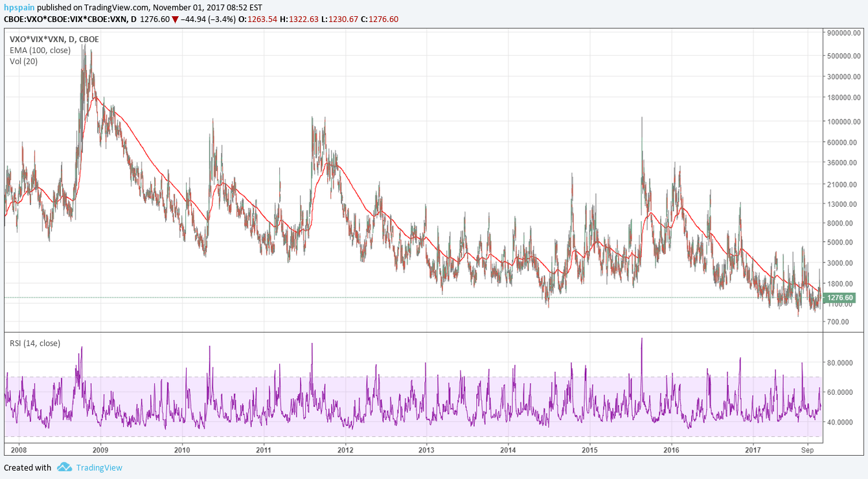Click the 8000.00 price axis label

coord(841,223)
